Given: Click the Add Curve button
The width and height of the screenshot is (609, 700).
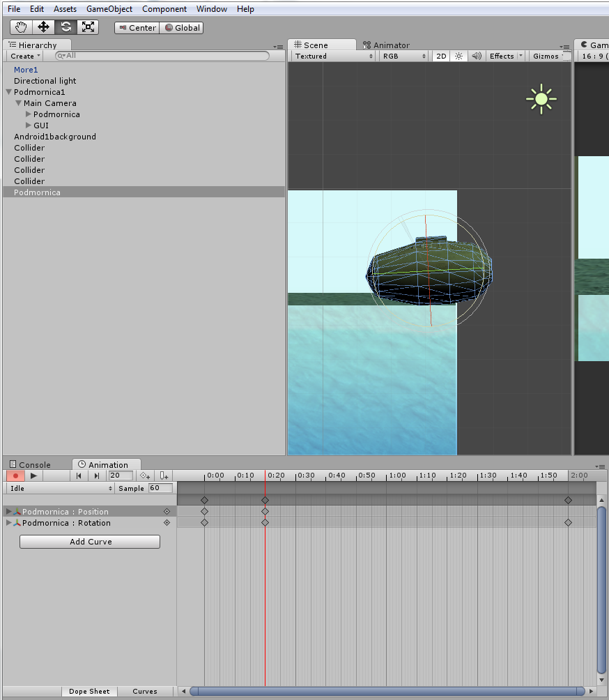Looking at the screenshot, I should click(x=90, y=542).
